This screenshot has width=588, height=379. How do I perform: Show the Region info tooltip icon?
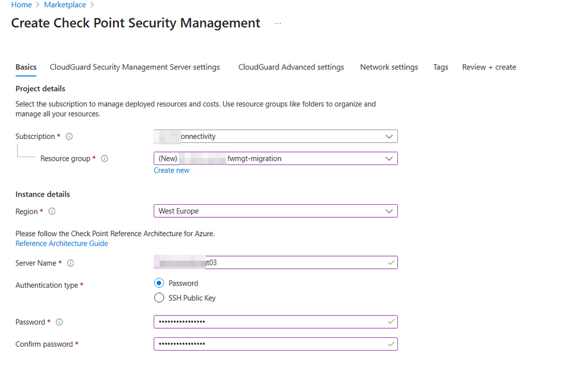click(52, 211)
